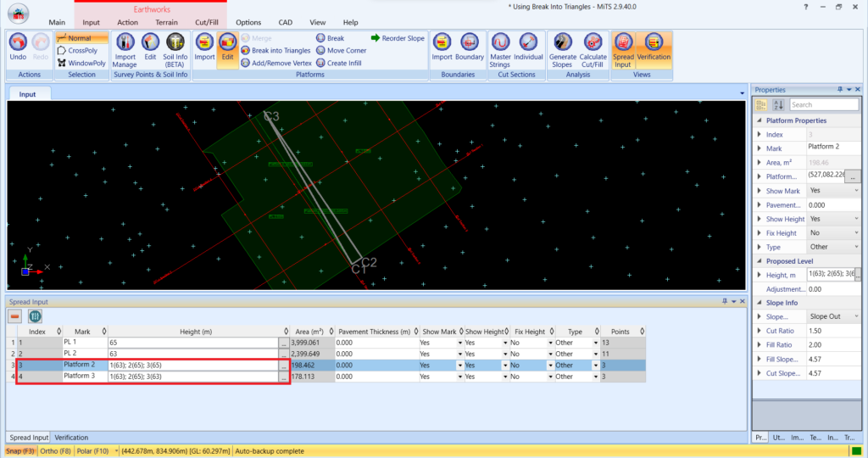Image resolution: width=868 pixels, height=458 pixels.
Task: Click the Properties Search field
Action: (x=824, y=104)
